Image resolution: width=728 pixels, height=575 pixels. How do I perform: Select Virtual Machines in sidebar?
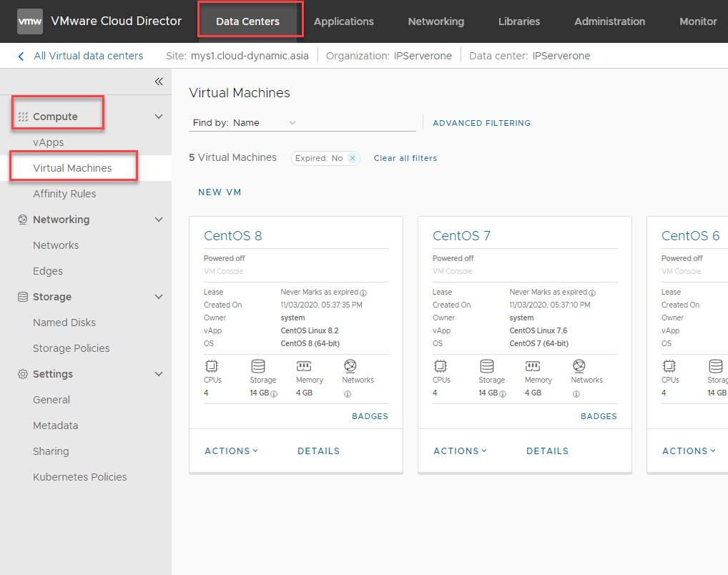(72, 168)
